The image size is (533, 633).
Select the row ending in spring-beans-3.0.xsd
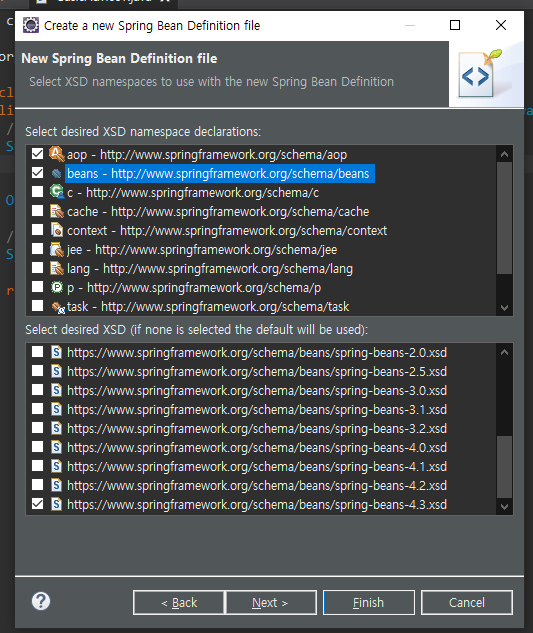(257, 390)
